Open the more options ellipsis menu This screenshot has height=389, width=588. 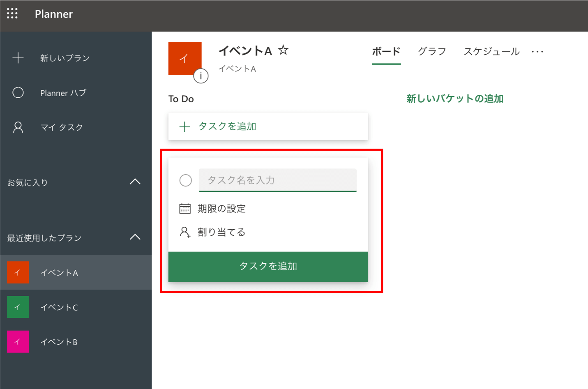(537, 52)
